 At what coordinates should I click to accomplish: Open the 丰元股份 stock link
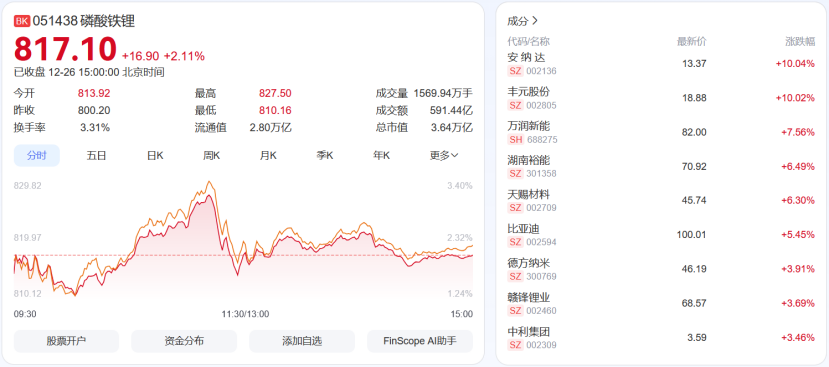pos(529,91)
